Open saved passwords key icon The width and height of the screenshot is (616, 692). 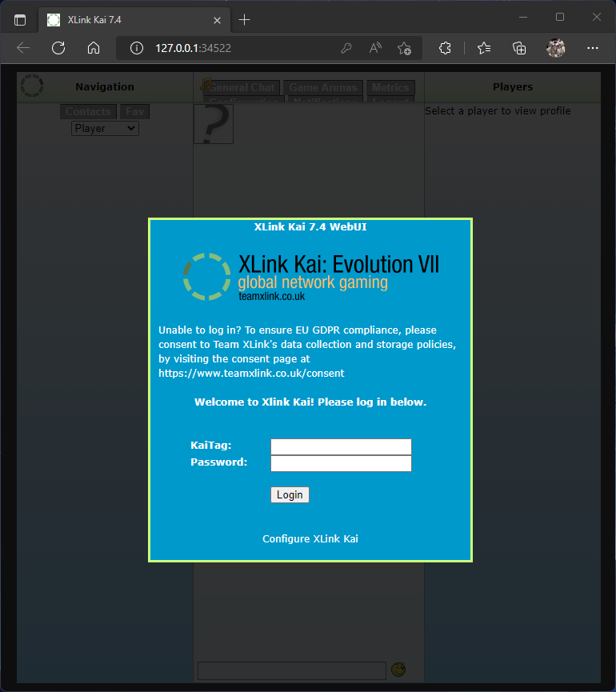click(346, 48)
